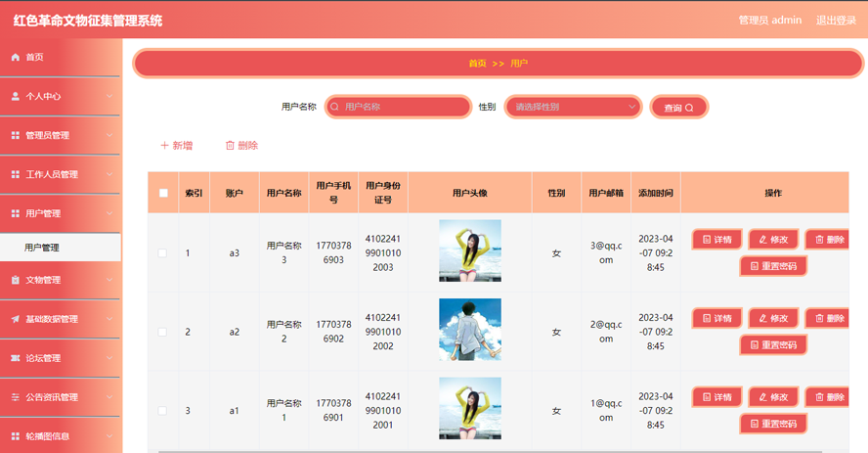
Task: Open the 轮播图信息 sidebar menu
Action: 61,436
